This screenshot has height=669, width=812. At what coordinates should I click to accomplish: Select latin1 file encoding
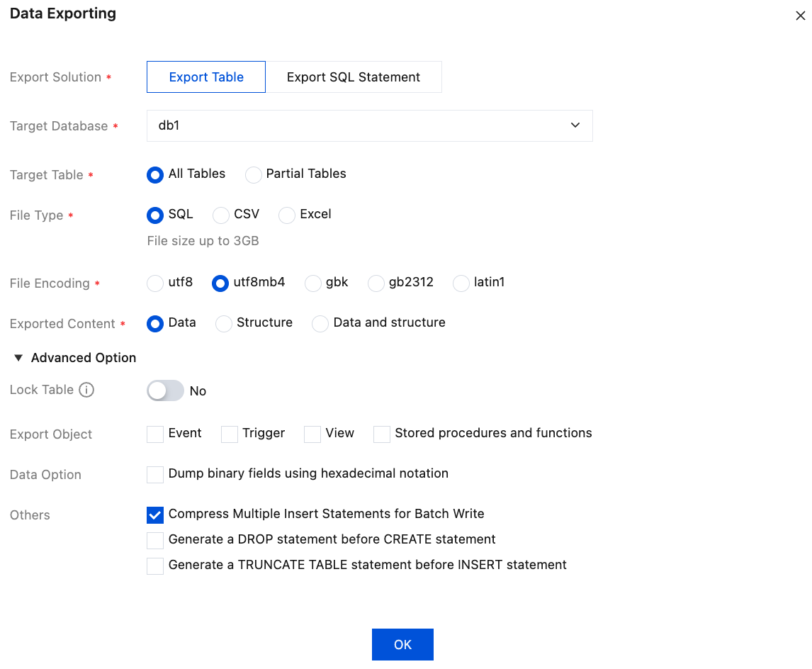[x=461, y=283]
